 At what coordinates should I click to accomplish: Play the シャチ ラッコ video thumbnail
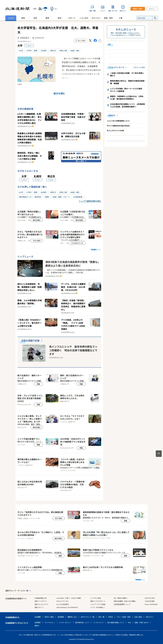point(34,353)
